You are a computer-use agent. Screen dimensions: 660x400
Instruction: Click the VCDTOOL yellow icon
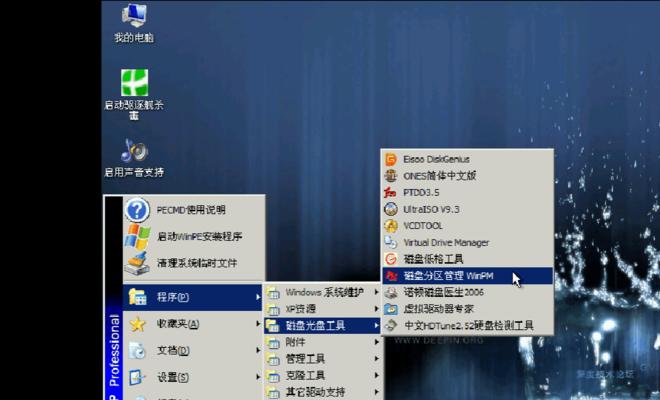coord(391,226)
